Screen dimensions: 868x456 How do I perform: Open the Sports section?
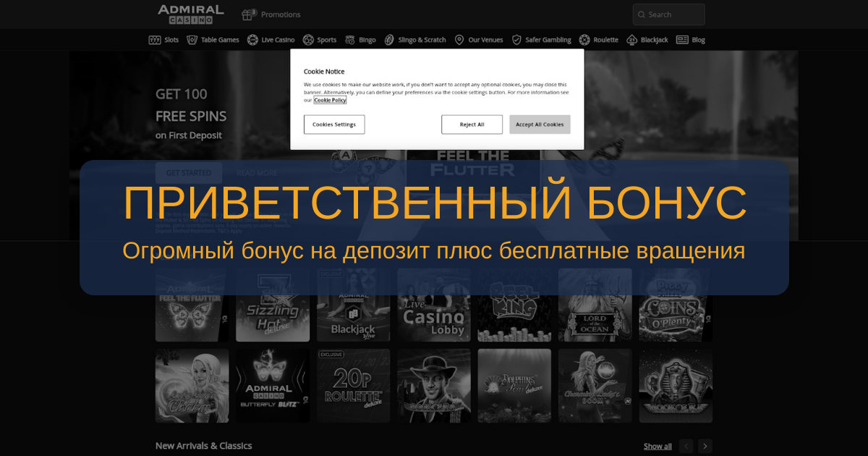[327, 40]
